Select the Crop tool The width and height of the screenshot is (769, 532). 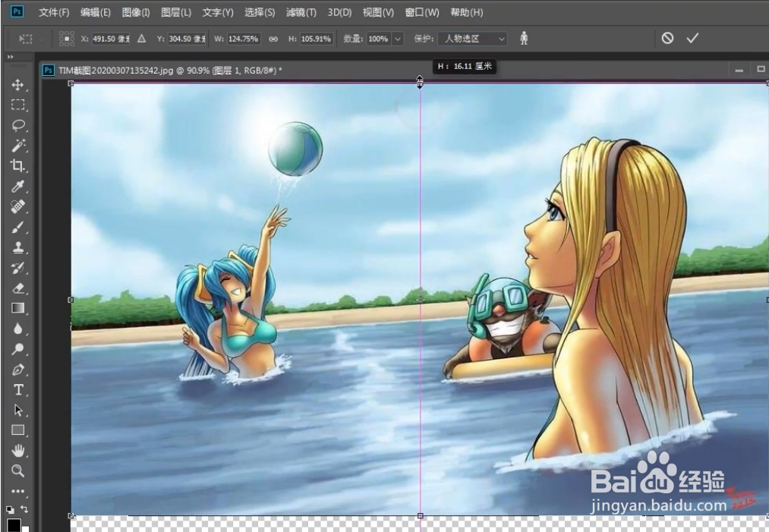(17, 165)
